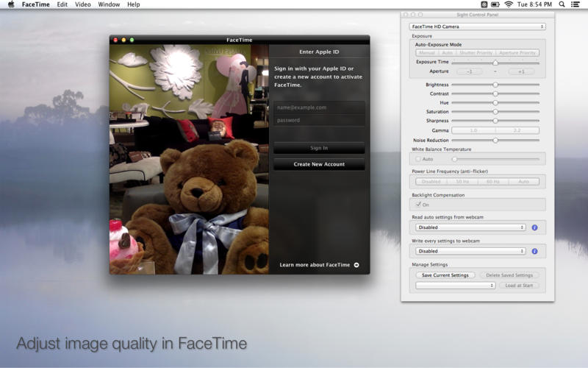The width and height of the screenshot is (588, 368).
Task: Open Notification Center from the menu bar
Action: 576,4
